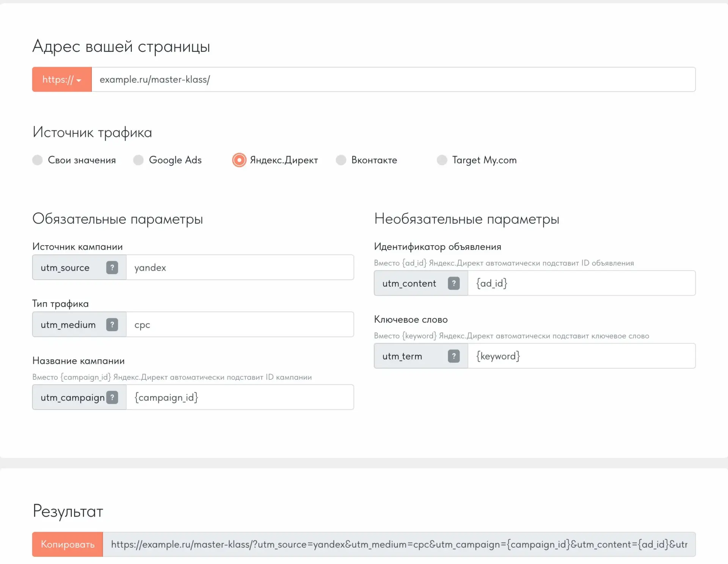Click the Обязательные параметры heading

[x=118, y=219]
